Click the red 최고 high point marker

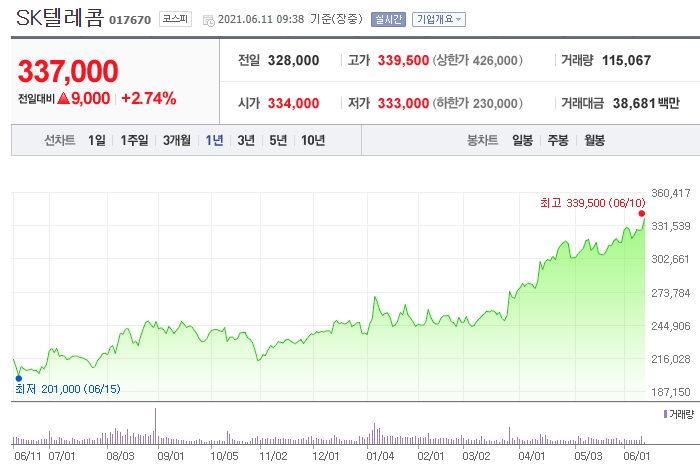click(642, 214)
